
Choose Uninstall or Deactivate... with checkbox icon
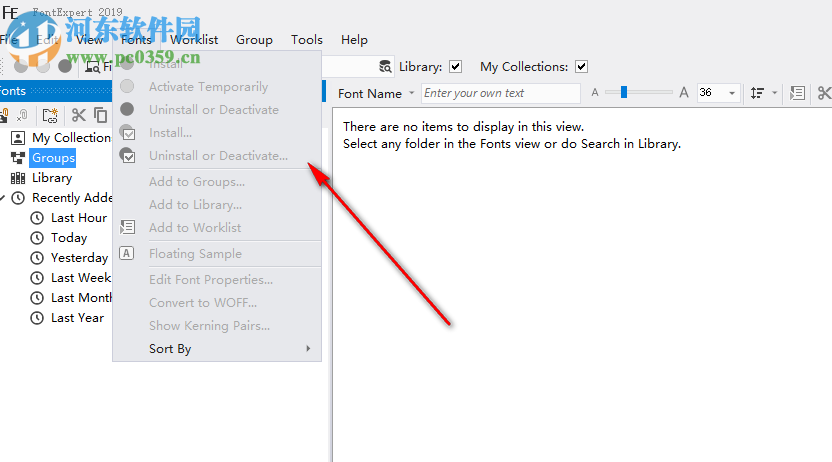pos(217,156)
